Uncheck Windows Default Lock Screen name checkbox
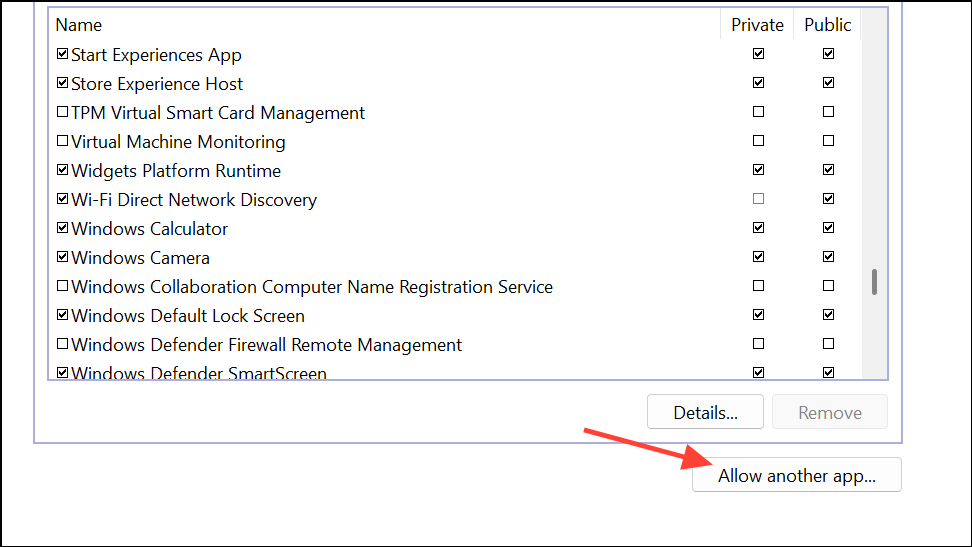 coord(62,314)
